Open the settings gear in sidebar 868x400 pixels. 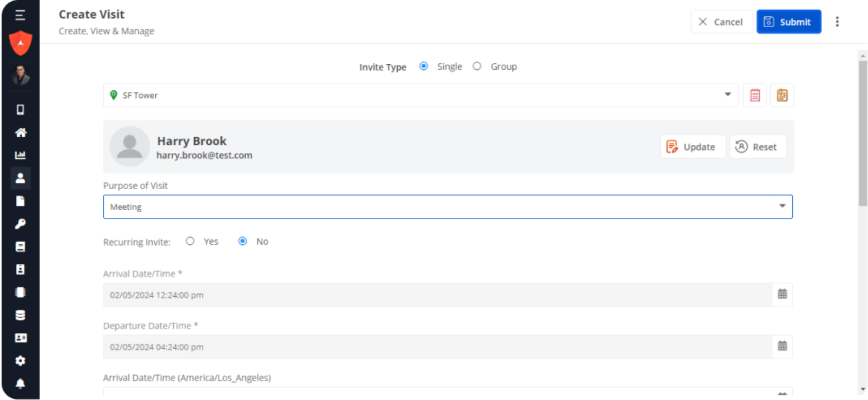point(21,361)
